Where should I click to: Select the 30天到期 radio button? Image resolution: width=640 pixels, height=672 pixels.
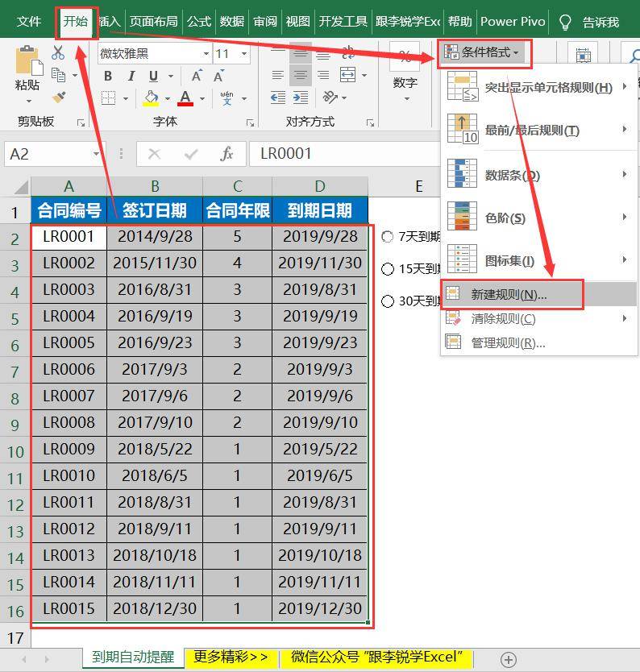(x=387, y=301)
